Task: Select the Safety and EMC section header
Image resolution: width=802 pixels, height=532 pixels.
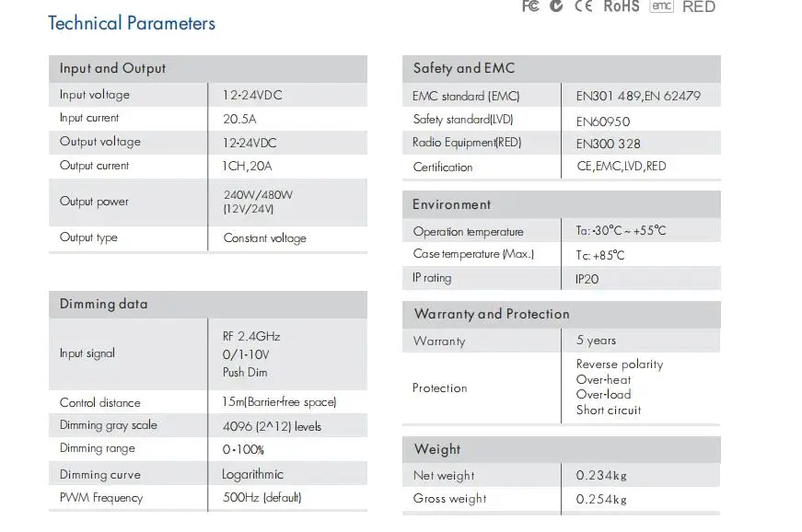Action: (x=562, y=69)
